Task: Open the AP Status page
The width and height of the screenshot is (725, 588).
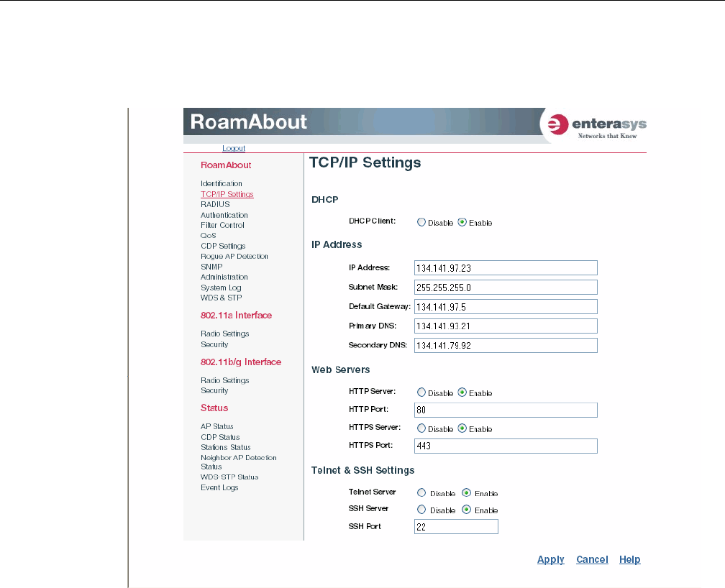Action: 217,427
